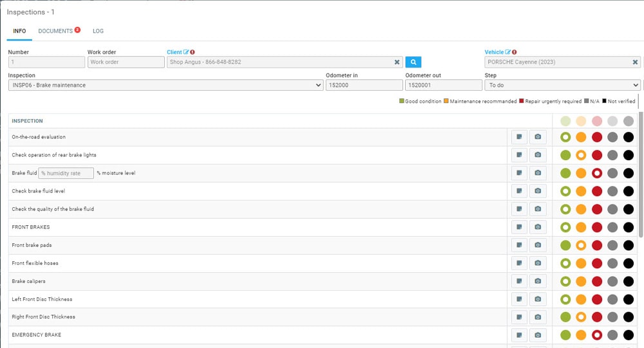
Task: Expand the Inspection type dropdown
Action: coord(166,85)
